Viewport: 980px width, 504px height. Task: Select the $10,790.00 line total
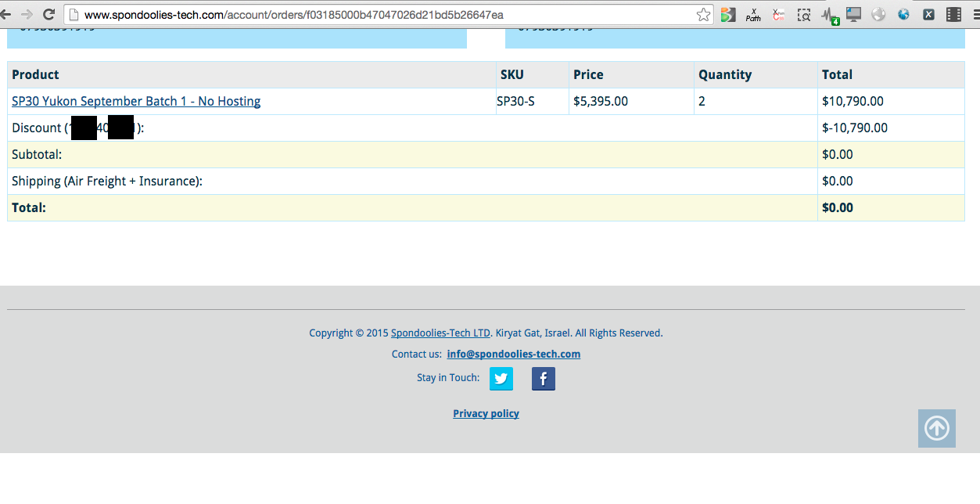(853, 101)
